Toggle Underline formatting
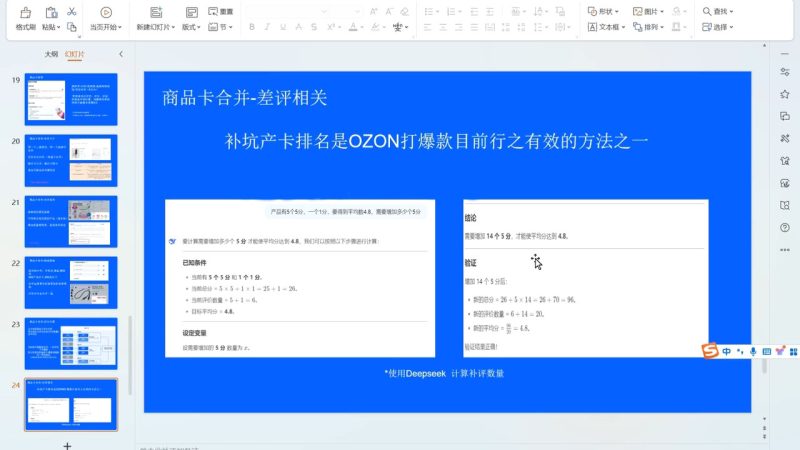800x450 pixels. pos(283,27)
